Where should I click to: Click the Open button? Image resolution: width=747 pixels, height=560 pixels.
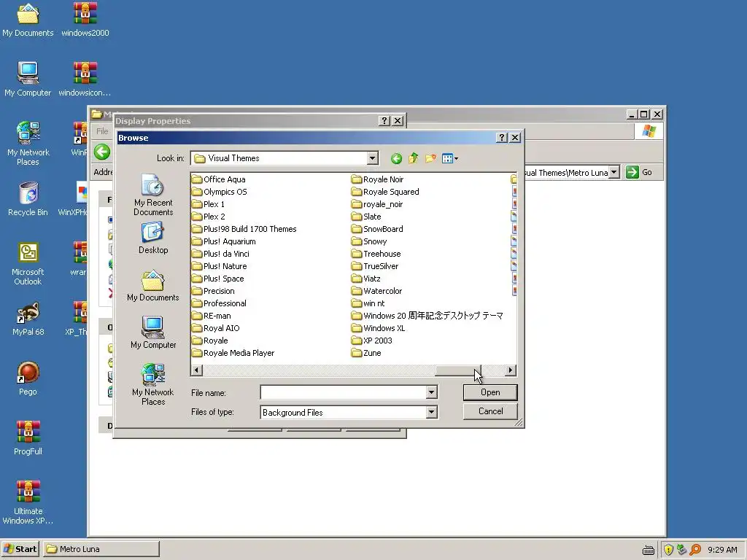(490, 392)
